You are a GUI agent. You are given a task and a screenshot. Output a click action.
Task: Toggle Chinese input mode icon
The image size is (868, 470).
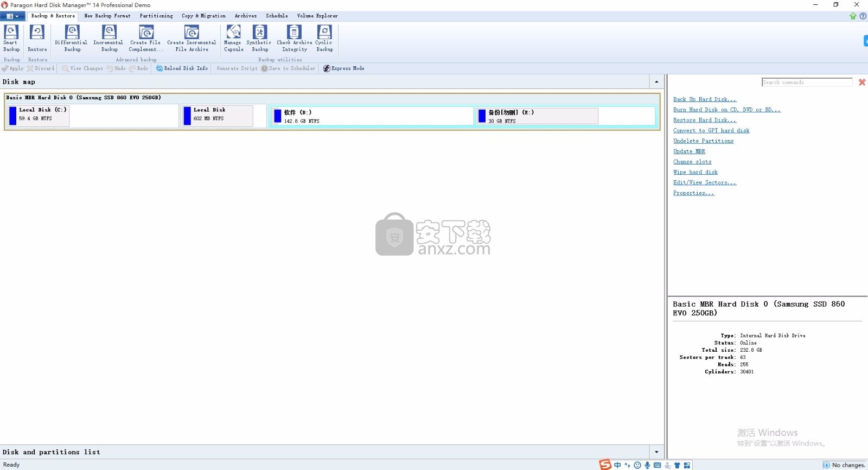click(617, 465)
